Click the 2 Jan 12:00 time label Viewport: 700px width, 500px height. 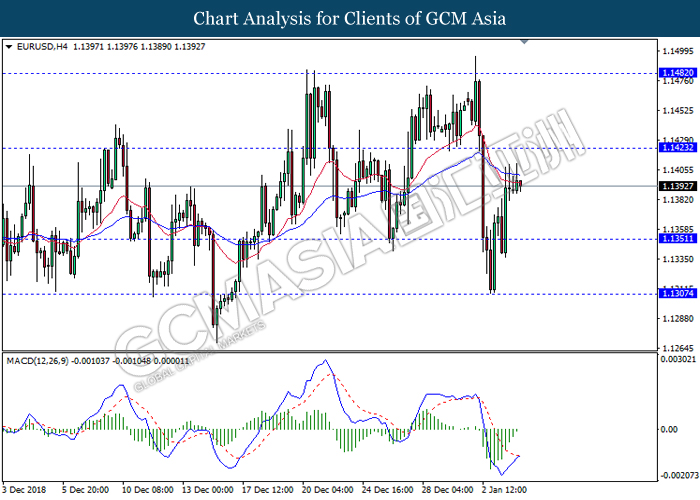point(504,490)
